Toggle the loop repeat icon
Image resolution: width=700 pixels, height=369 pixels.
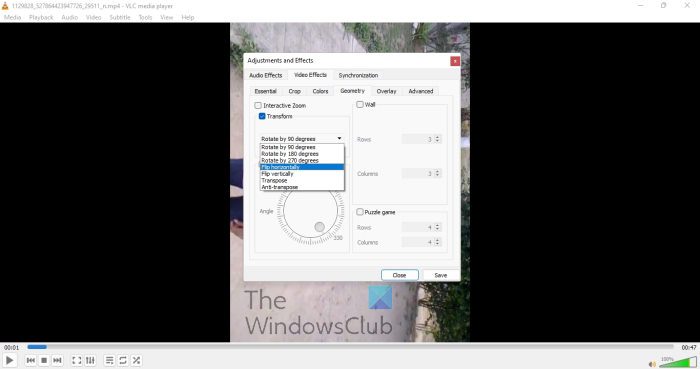(x=123, y=360)
